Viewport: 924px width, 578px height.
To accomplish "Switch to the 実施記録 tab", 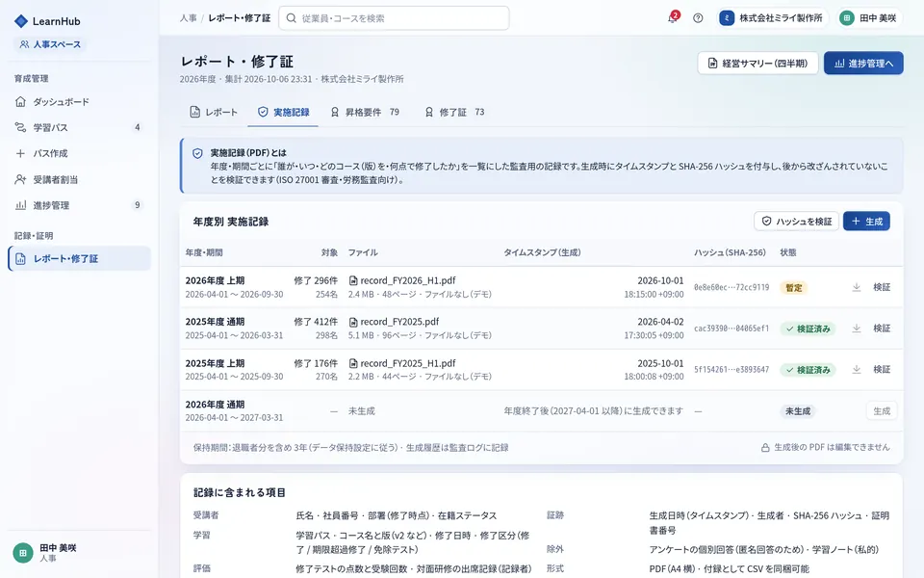I will (x=283, y=112).
